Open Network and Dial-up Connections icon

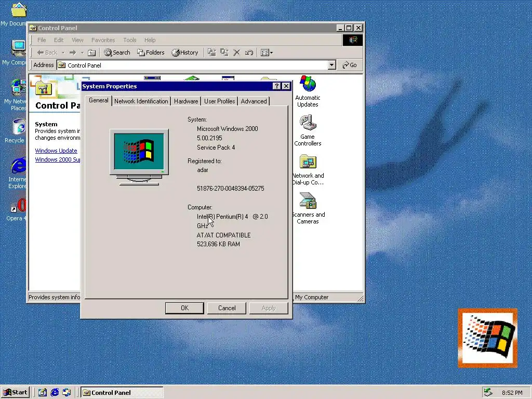(308, 170)
